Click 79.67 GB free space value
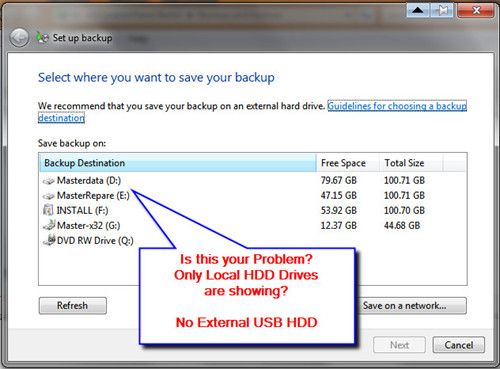The width and height of the screenshot is (500, 369). [x=339, y=181]
